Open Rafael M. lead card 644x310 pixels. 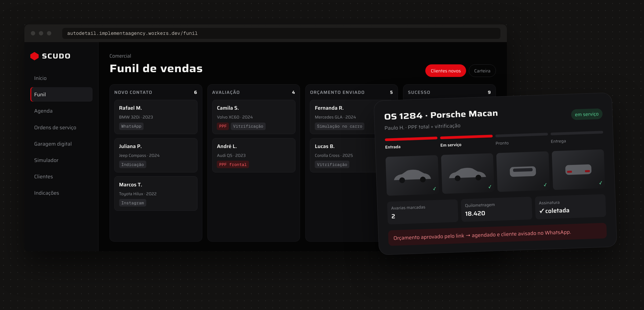point(156,117)
